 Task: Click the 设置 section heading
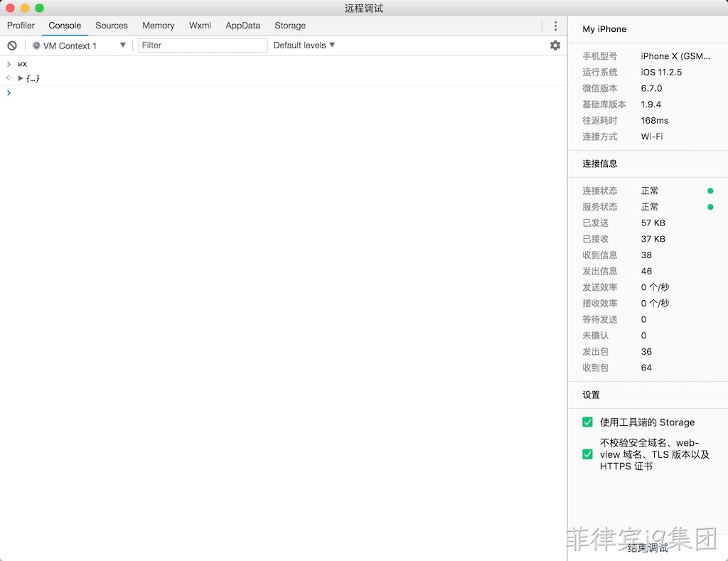591,395
